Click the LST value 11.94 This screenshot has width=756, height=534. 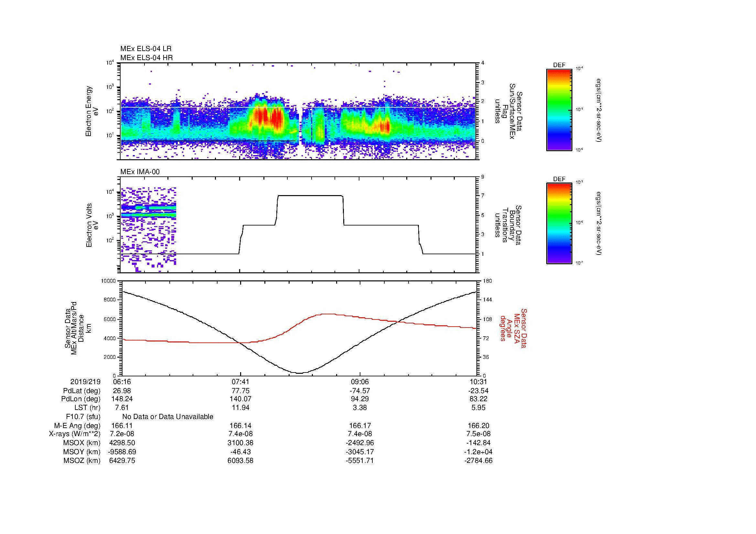pyautogui.click(x=241, y=408)
